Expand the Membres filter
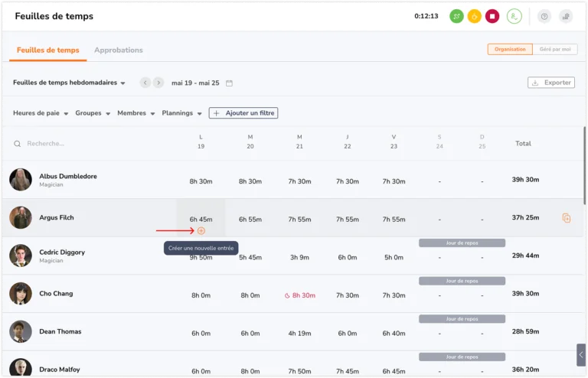The height and width of the screenshot is (378, 588). click(x=136, y=112)
